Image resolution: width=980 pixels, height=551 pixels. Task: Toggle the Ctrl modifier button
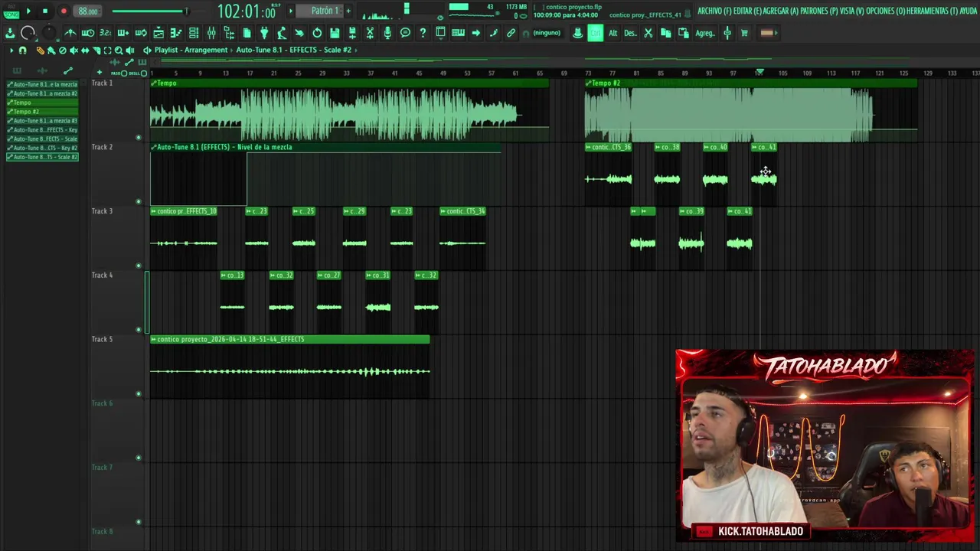click(x=595, y=33)
